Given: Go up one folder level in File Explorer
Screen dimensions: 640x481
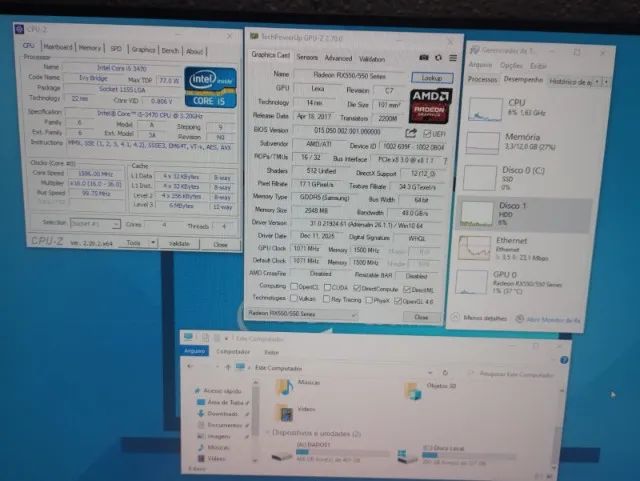Looking at the screenshot, I should [x=228, y=367].
